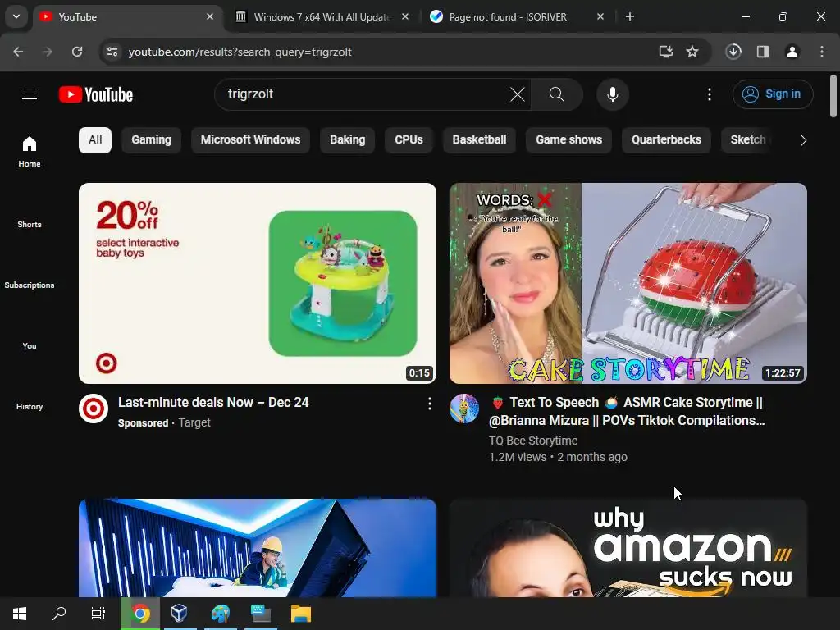
Task: Open the blue studio room video thumbnail
Action: click(x=258, y=548)
